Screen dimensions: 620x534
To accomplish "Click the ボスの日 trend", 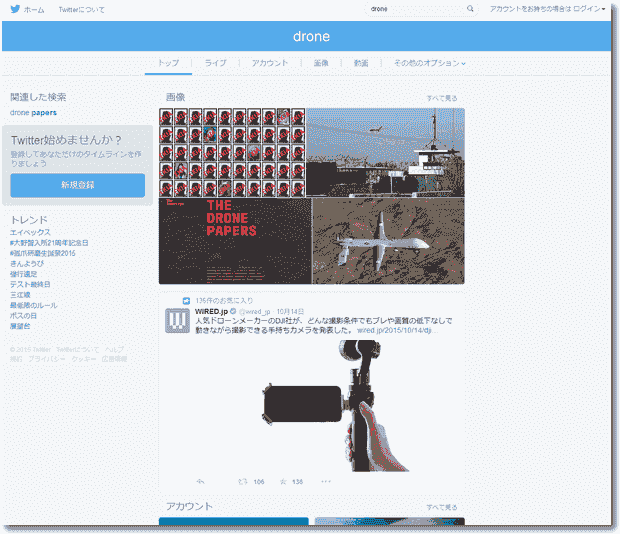I will pos(23,315).
